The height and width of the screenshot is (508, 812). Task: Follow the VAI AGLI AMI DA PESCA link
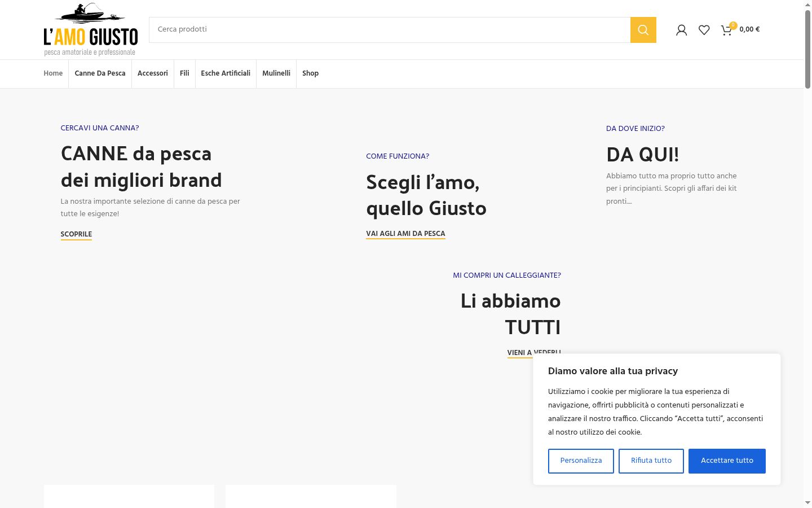point(405,234)
